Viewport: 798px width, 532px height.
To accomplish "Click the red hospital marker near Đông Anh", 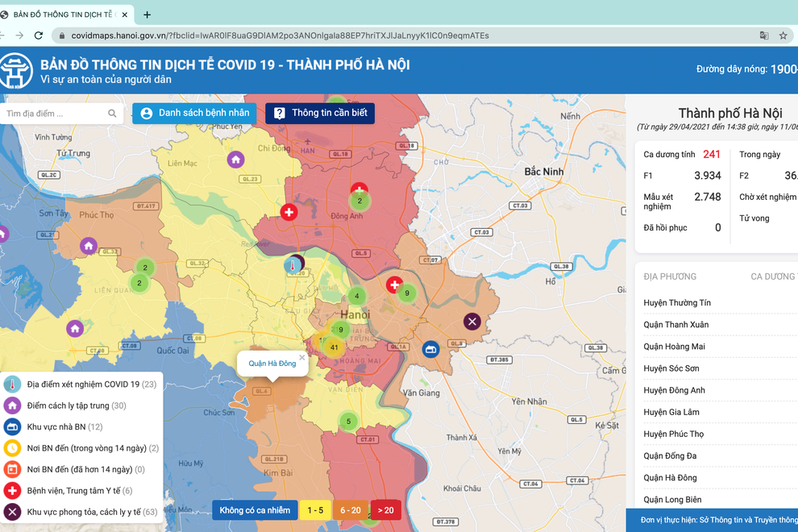I will (x=289, y=212).
